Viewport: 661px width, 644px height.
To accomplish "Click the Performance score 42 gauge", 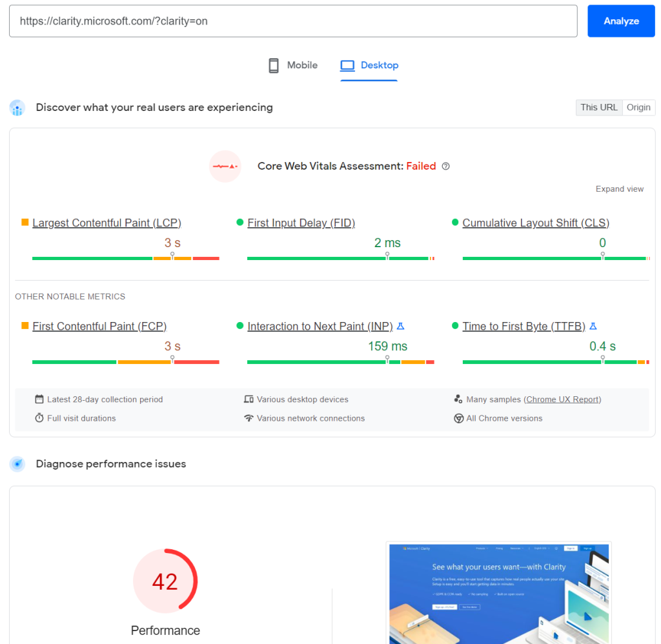I will (x=165, y=581).
